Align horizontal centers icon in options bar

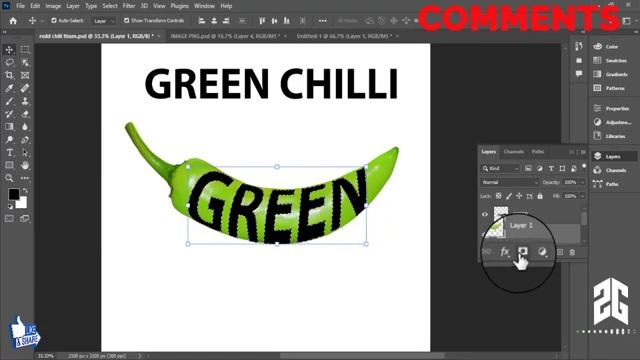pyautogui.click(x=214, y=20)
